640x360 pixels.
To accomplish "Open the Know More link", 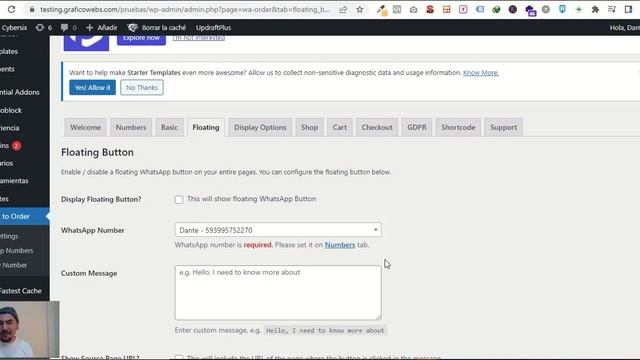I will coord(480,73).
